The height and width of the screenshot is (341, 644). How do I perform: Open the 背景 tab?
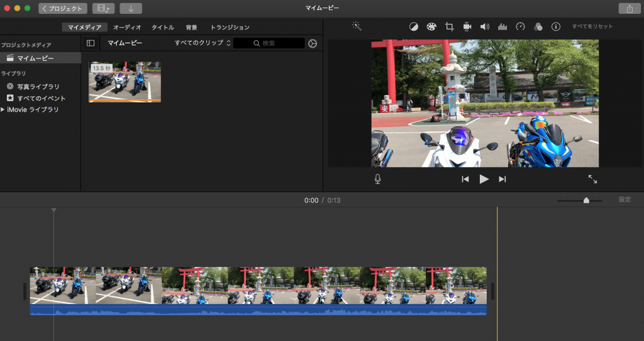[x=191, y=27]
